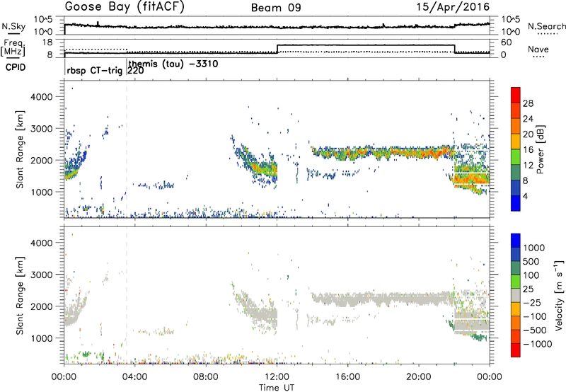
Task: Click the 04:00 time tick label
Action: click(134, 377)
